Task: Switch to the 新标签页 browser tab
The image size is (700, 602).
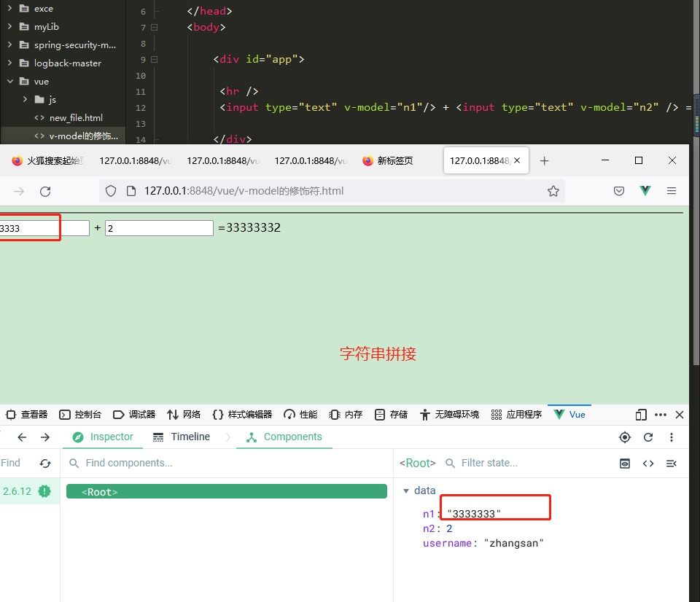Action: 387,160
